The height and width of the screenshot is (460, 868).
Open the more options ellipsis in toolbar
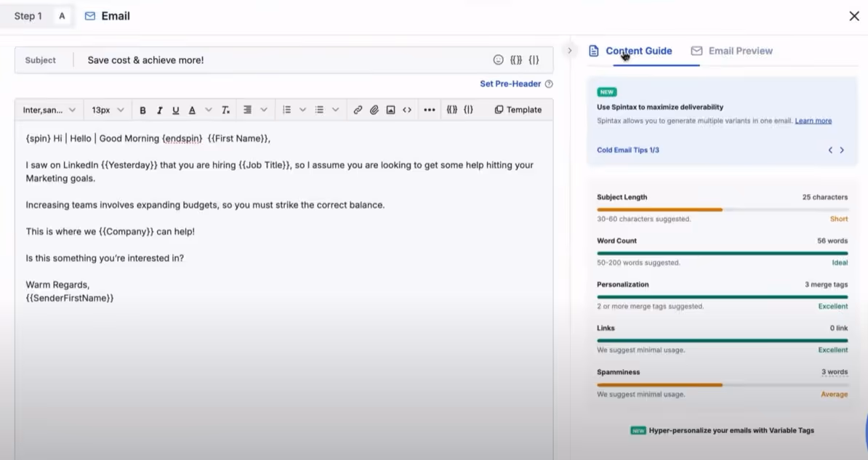429,109
